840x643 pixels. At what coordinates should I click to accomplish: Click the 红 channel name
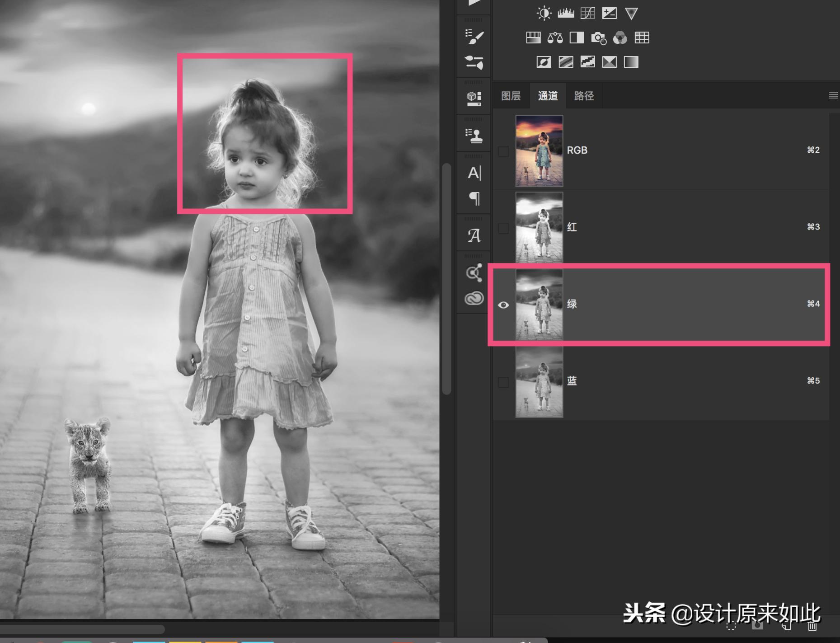pyautogui.click(x=572, y=227)
